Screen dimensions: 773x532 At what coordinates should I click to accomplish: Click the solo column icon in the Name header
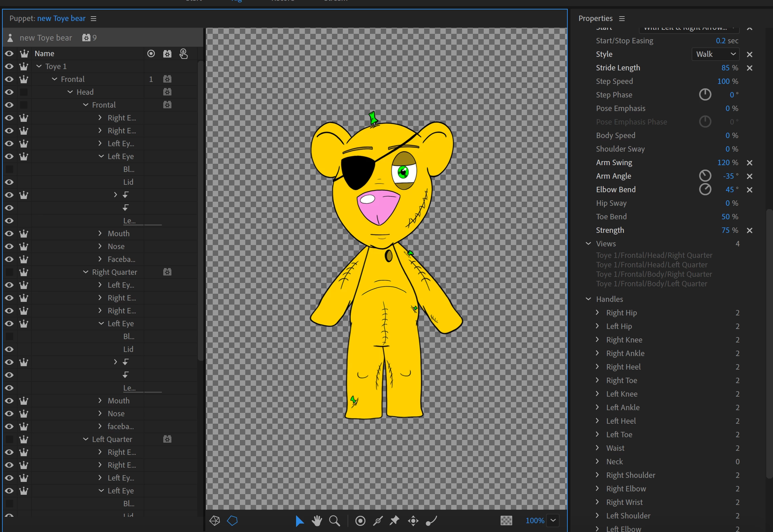[x=151, y=53]
